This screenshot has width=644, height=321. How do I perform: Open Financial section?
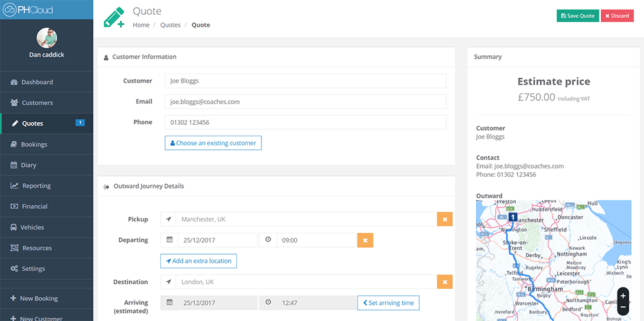46,206
